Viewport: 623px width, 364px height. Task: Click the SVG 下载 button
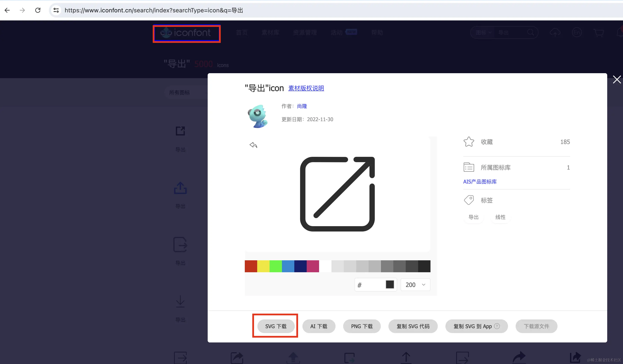pos(276,326)
